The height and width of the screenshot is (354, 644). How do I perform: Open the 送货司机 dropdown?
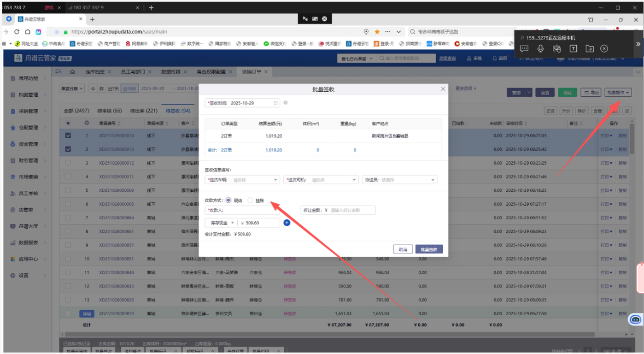pos(321,180)
